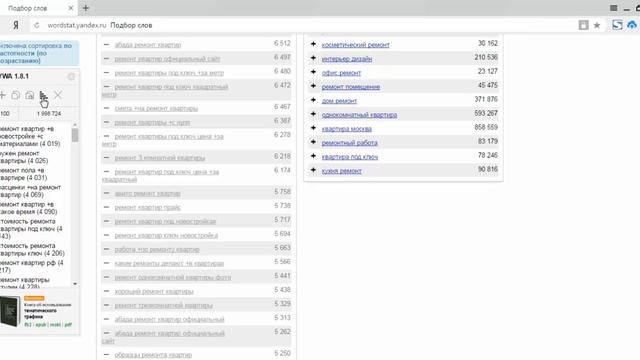The image size is (640, 360).
Task: Open sorting options in the YWA panel
Action: coord(43,96)
